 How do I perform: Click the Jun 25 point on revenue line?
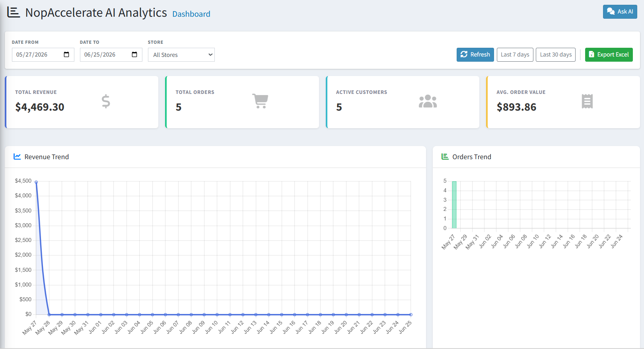[x=411, y=314]
